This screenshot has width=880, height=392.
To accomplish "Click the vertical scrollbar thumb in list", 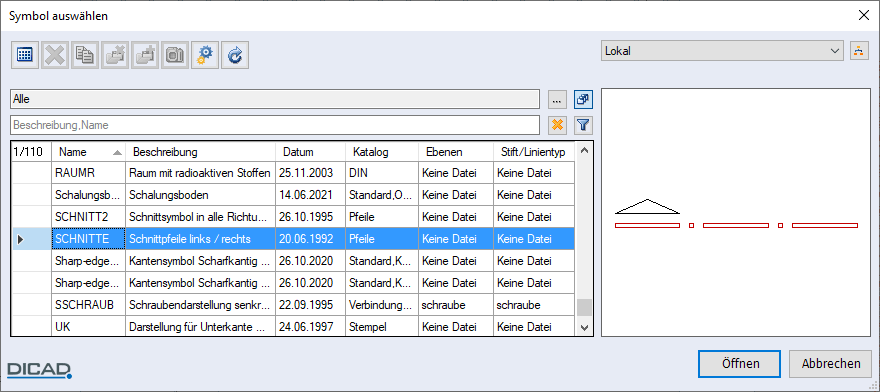I will [584, 308].
